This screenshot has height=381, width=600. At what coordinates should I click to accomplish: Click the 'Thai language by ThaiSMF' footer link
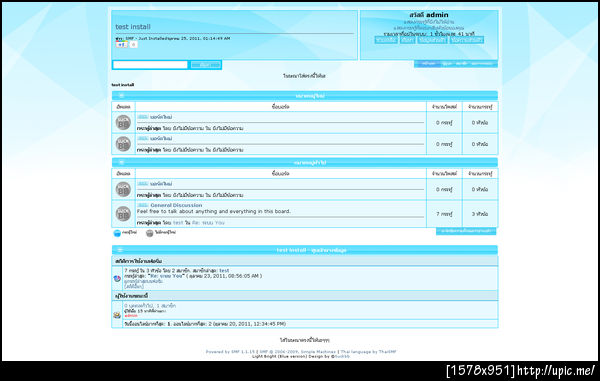[x=368, y=352]
